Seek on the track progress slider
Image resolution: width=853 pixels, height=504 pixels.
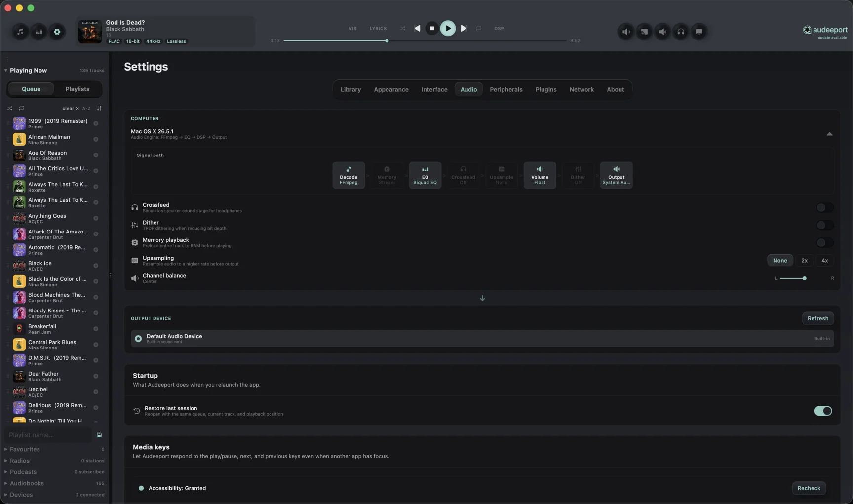point(425,41)
